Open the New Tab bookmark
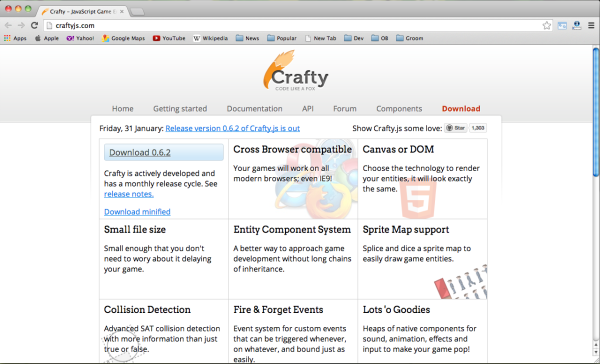 (x=321, y=38)
